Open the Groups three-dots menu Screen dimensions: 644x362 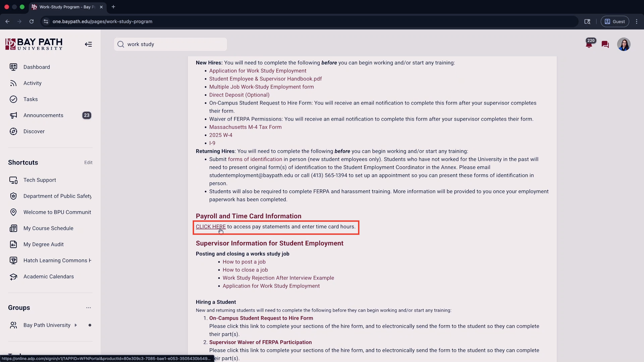[x=88, y=308]
